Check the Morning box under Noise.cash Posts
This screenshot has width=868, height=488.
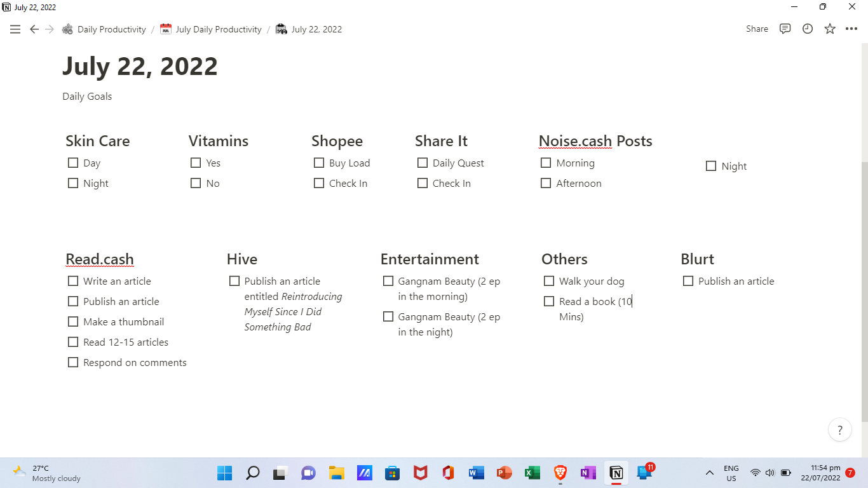546,163
